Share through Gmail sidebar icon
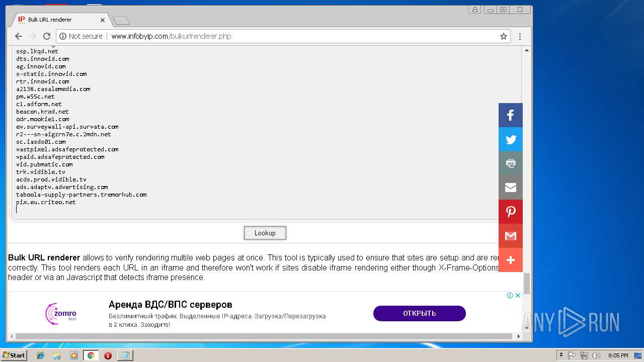 (x=511, y=236)
